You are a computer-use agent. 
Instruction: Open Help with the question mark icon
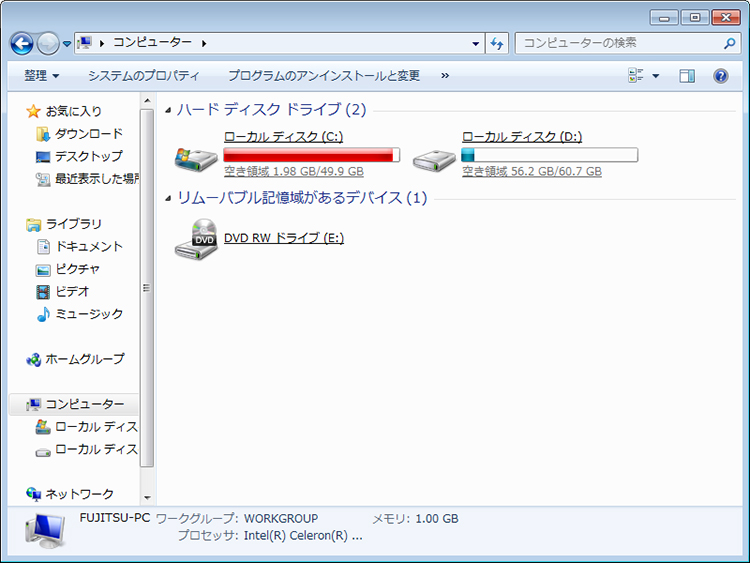tap(721, 76)
